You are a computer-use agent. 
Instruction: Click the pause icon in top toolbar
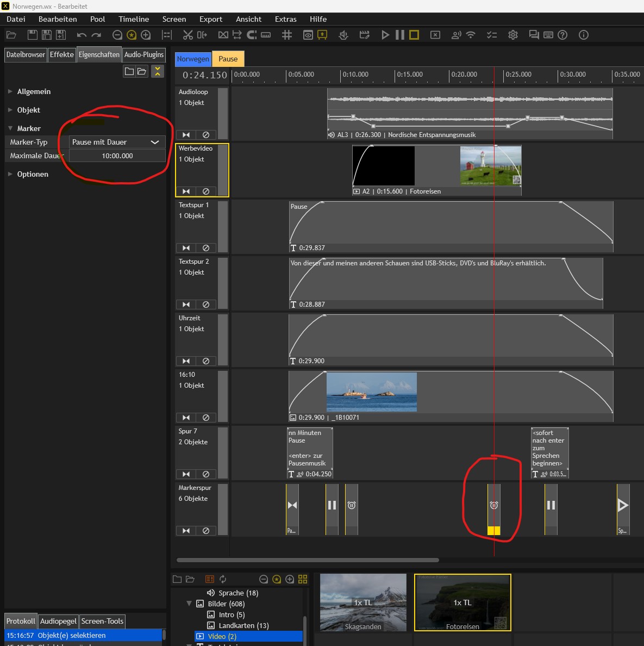pyautogui.click(x=399, y=35)
